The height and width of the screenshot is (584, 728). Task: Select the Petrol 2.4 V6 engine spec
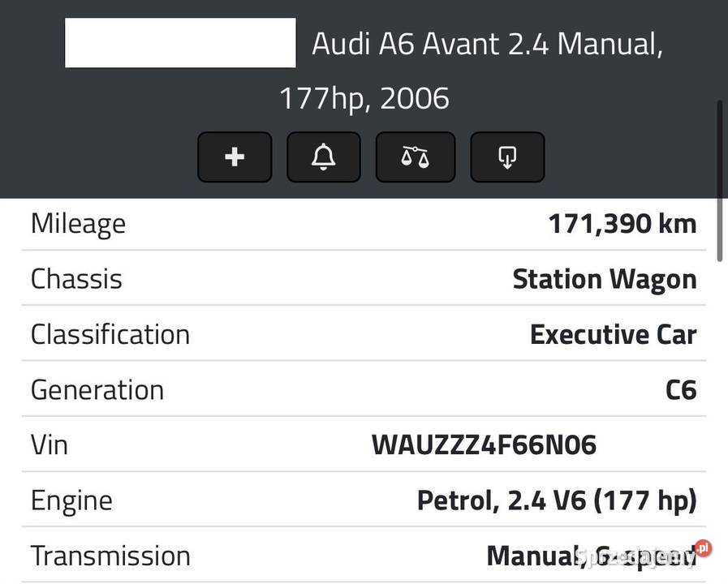(556, 498)
